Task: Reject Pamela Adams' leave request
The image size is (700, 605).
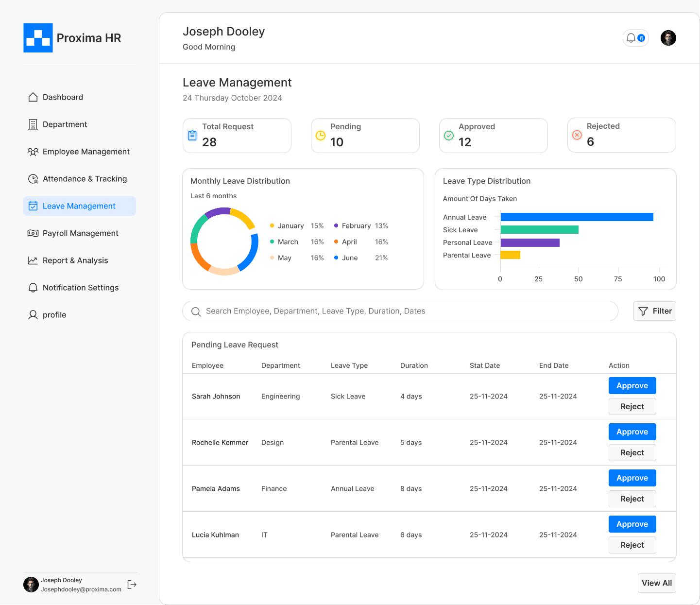Action: pos(632,499)
